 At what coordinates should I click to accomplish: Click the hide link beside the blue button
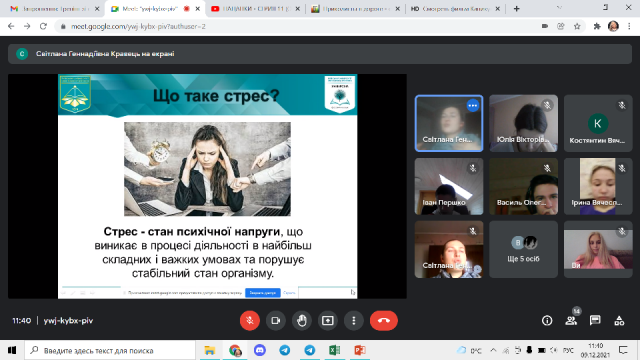coord(289,293)
